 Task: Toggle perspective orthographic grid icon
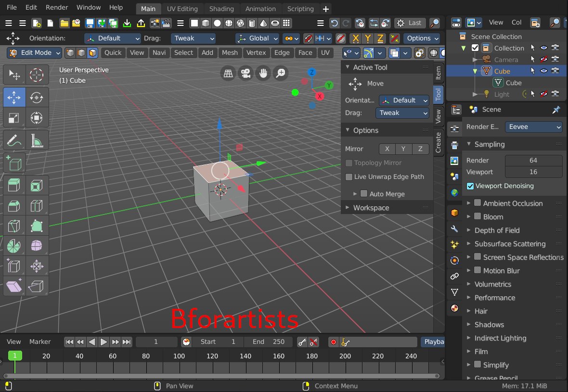pyautogui.click(x=228, y=74)
